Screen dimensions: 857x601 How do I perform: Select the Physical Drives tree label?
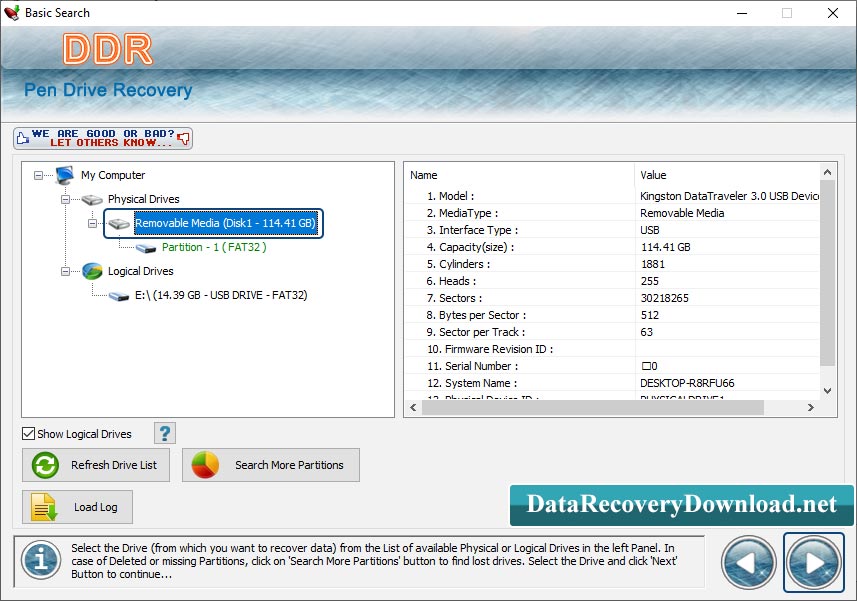[143, 199]
